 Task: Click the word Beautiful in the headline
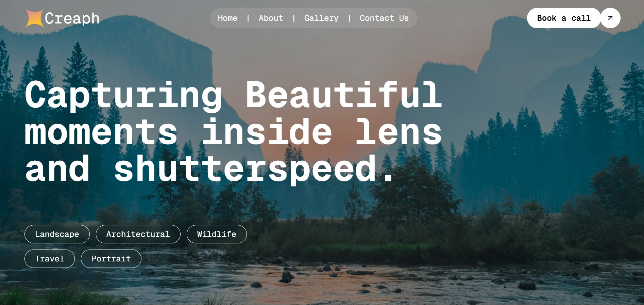[x=344, y=94]
